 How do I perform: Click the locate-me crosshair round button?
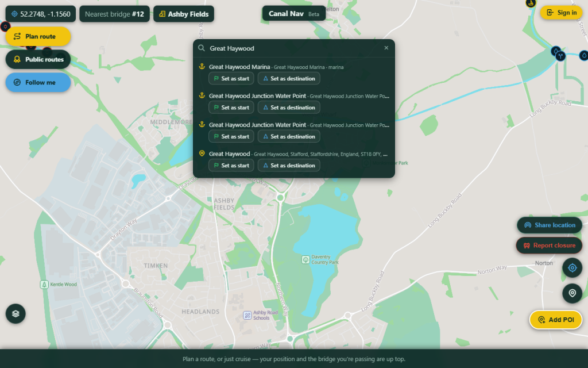572,268
